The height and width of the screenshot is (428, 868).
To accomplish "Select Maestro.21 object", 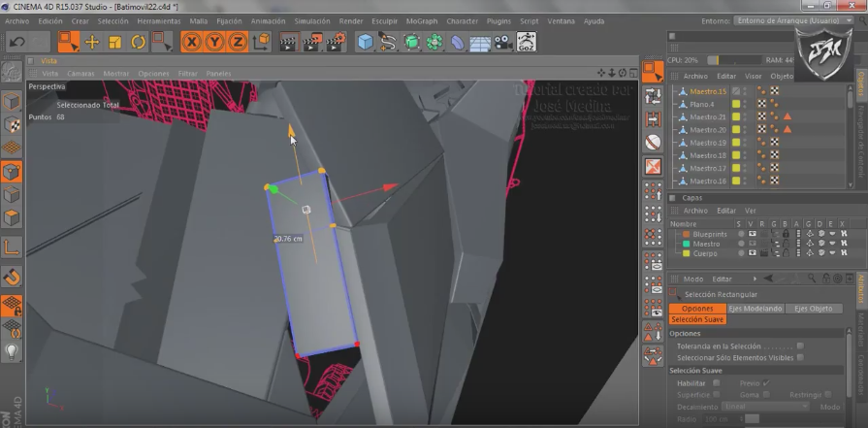I will [x=708, y=116].
